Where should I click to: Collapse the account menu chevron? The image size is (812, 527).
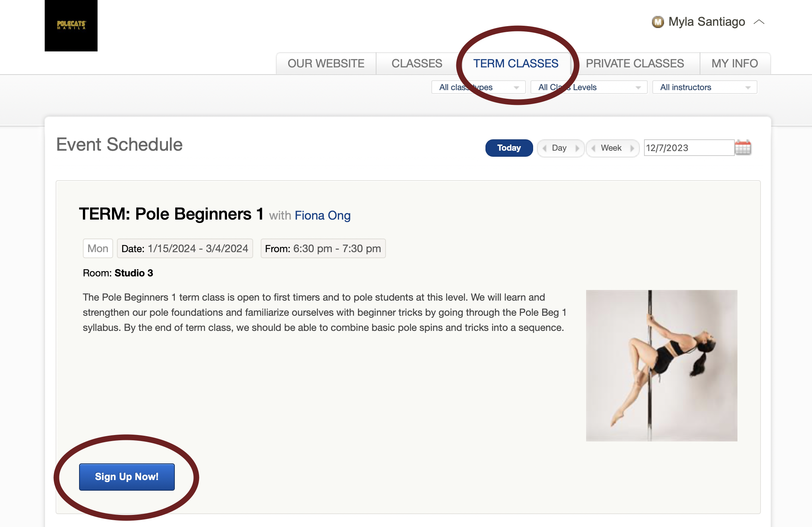pos(759,22)
